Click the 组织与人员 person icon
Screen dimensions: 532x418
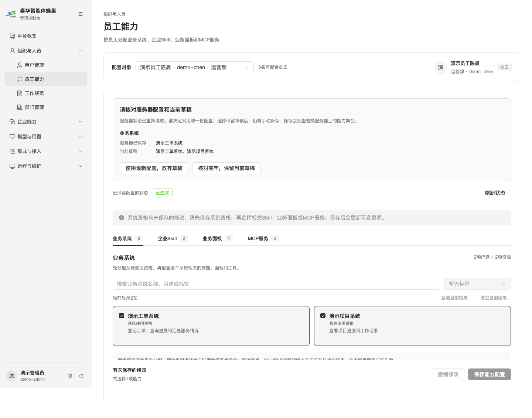(12, 51)
